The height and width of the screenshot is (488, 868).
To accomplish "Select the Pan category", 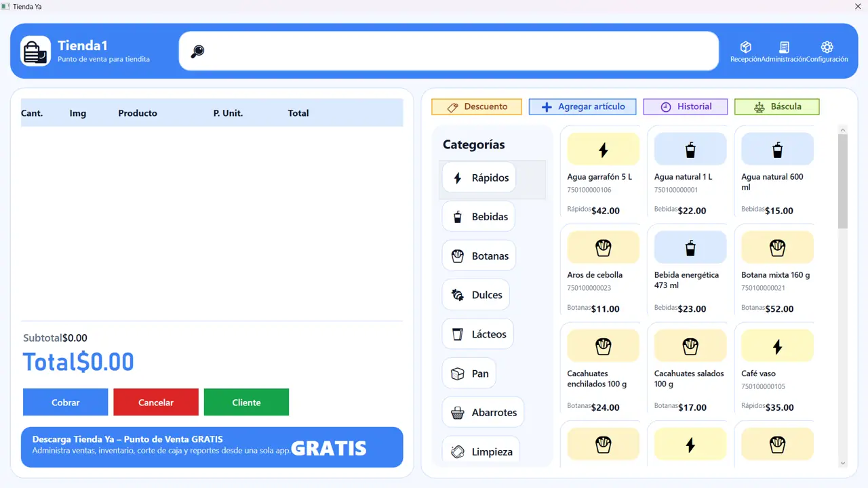I will tap(469, 373).
